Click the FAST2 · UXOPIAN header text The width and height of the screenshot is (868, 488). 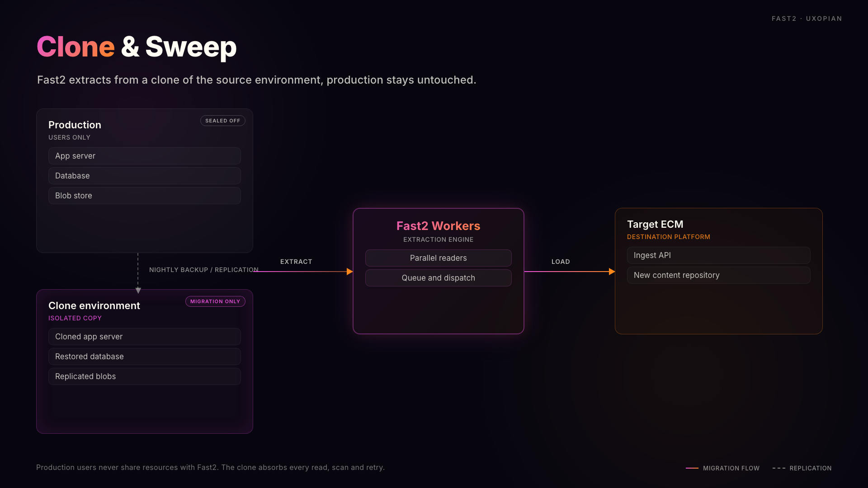click(807, 19)
